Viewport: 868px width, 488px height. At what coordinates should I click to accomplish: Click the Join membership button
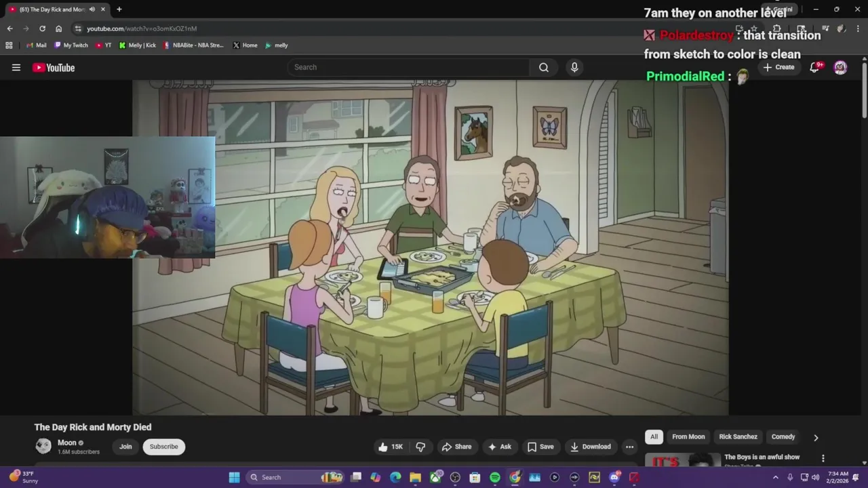pyautogui.click(x=125, y=447)
